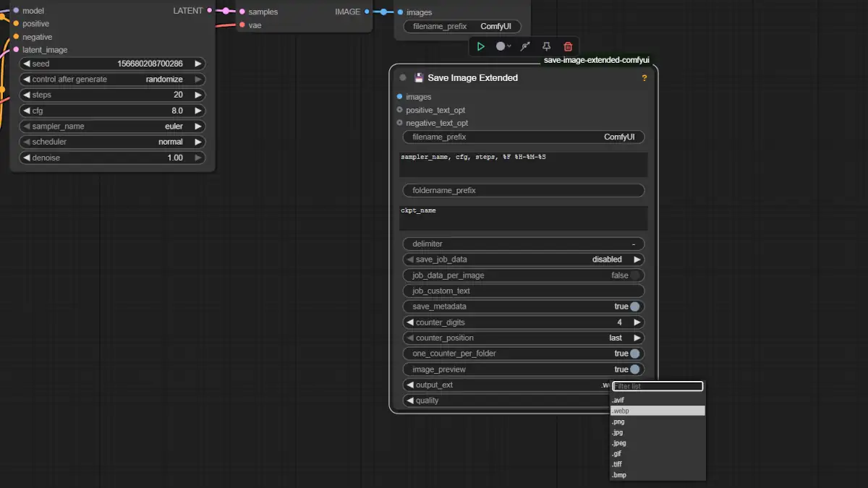The image size is (868, 488).
Task: Increase steps value with right arrow
Action: (197, 95)
